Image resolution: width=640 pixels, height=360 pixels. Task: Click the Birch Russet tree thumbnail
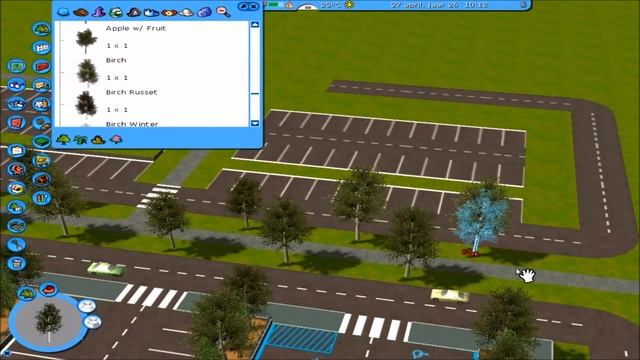click(x=86, y=103)
